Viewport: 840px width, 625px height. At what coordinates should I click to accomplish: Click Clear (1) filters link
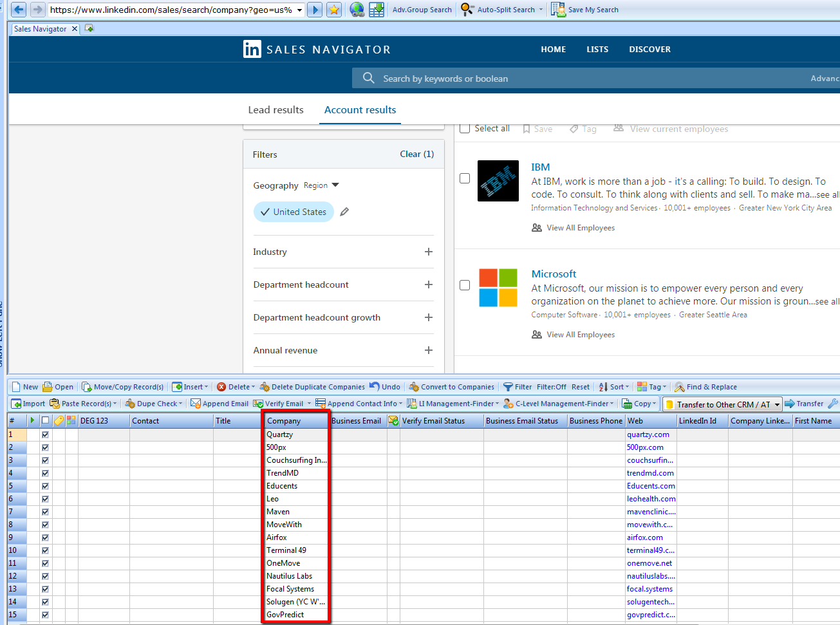[x=417, y=154]
